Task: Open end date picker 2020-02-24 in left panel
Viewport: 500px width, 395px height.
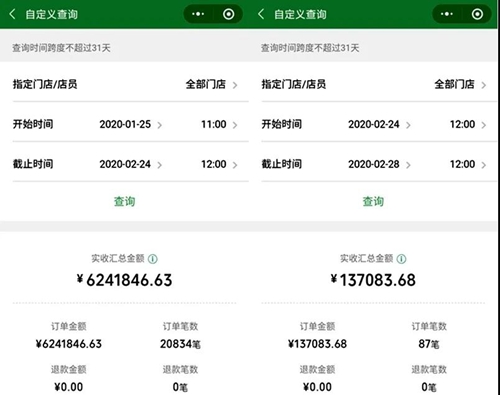Action: [131, 164]
